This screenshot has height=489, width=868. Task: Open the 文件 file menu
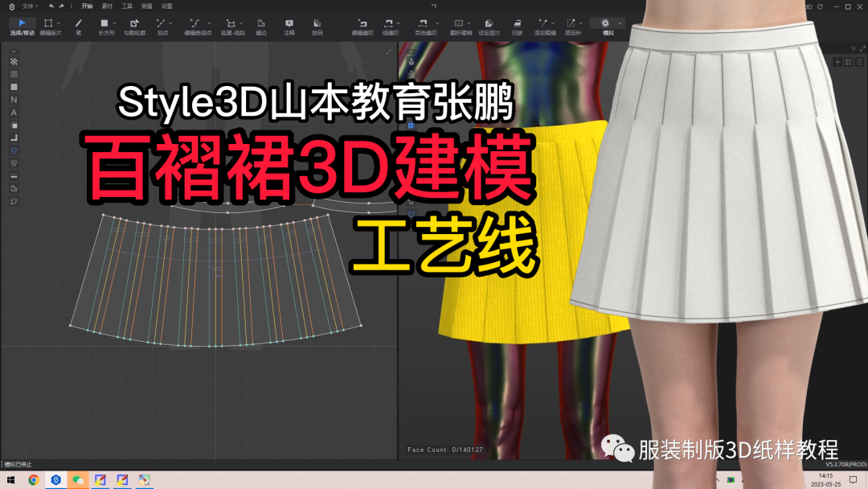coord(30,6)
